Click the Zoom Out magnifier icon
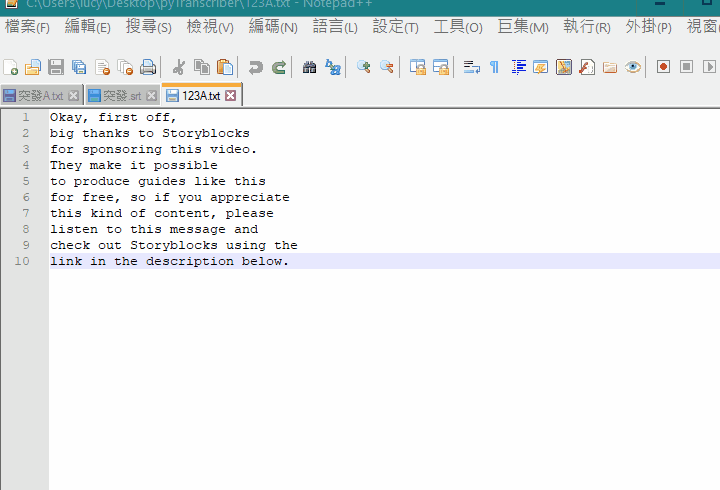This screenshot has width=720, height=490. [x=387, y=68]
